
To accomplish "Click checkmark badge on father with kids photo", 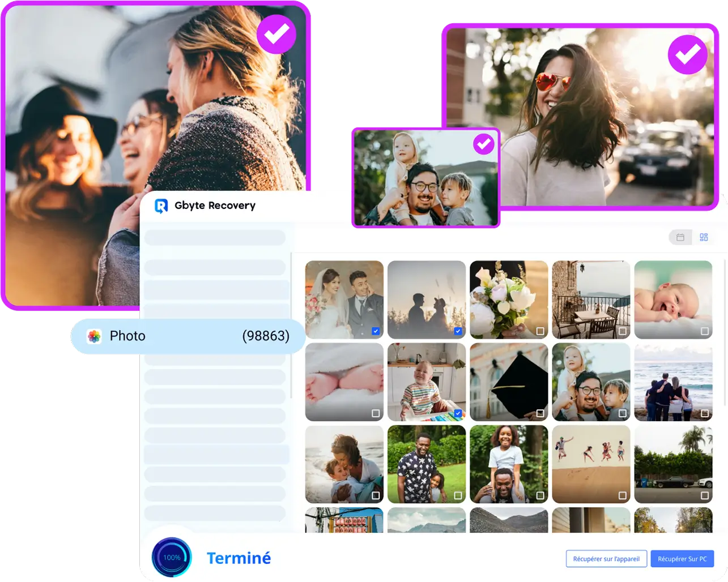I will (x=483, y=144).
